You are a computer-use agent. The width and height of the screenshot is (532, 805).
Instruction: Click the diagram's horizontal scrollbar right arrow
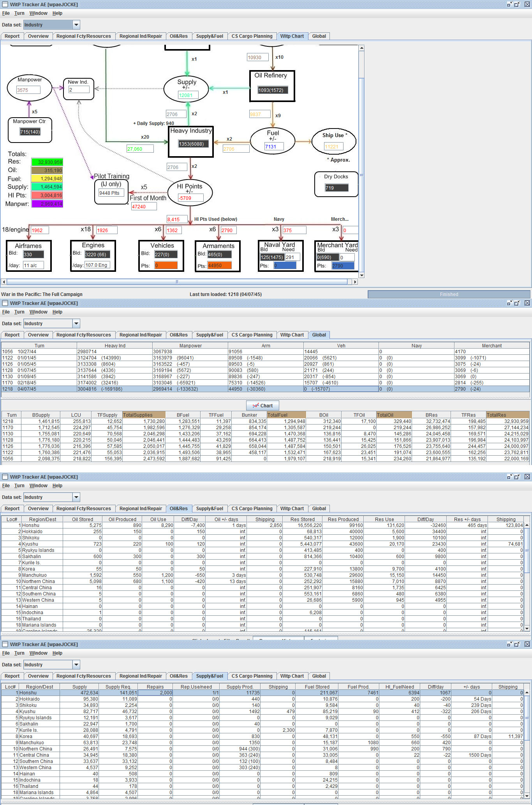(x=355, y=282)
